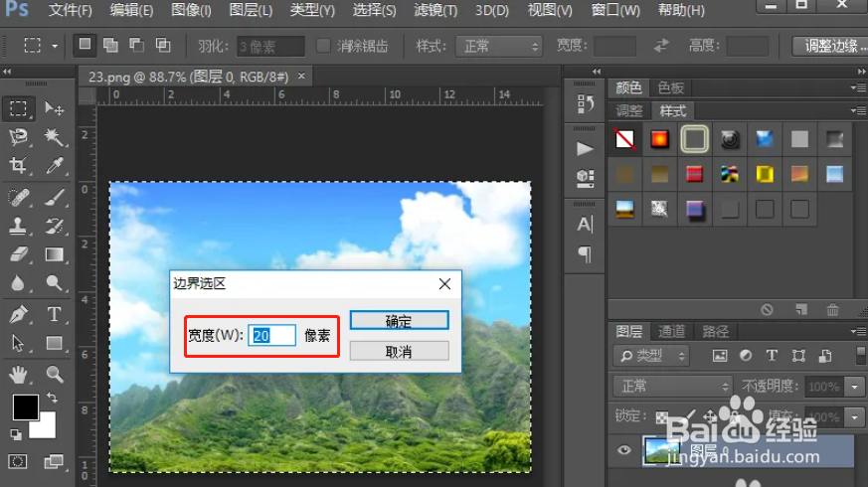868x487 pixels.
Task: Choose Add to selection mode
Action: click(x=110, y=45)
